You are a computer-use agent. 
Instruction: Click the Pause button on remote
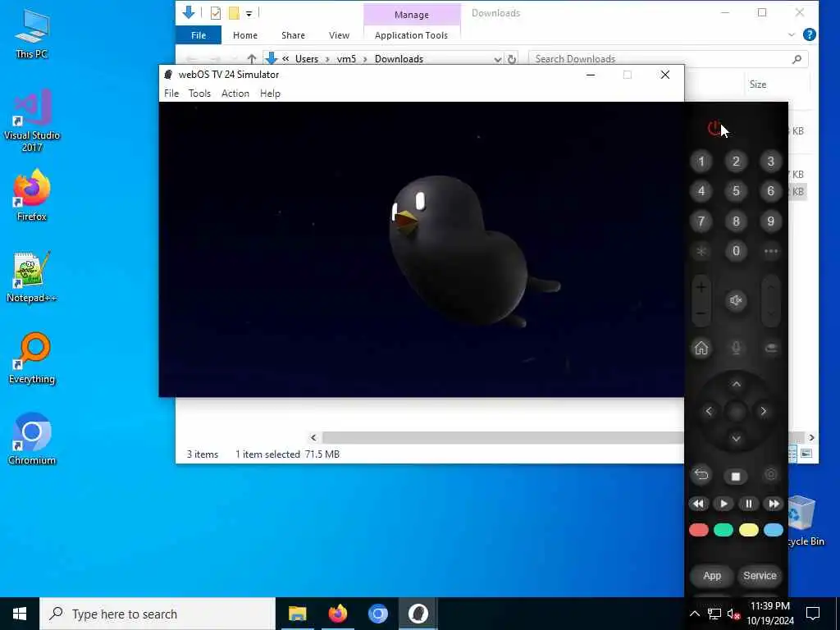[748, 504]
